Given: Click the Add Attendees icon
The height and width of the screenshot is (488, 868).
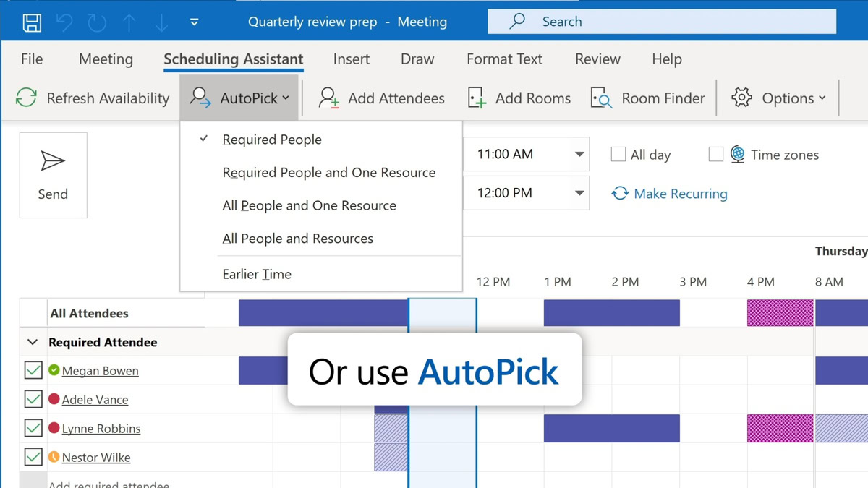Looking at the screenshot, I should click(329, 98).
